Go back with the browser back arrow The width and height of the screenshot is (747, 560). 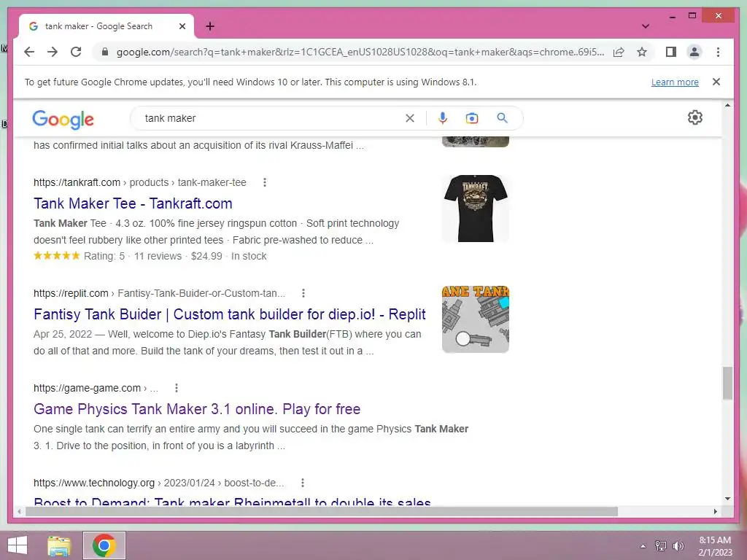[29, 52]
